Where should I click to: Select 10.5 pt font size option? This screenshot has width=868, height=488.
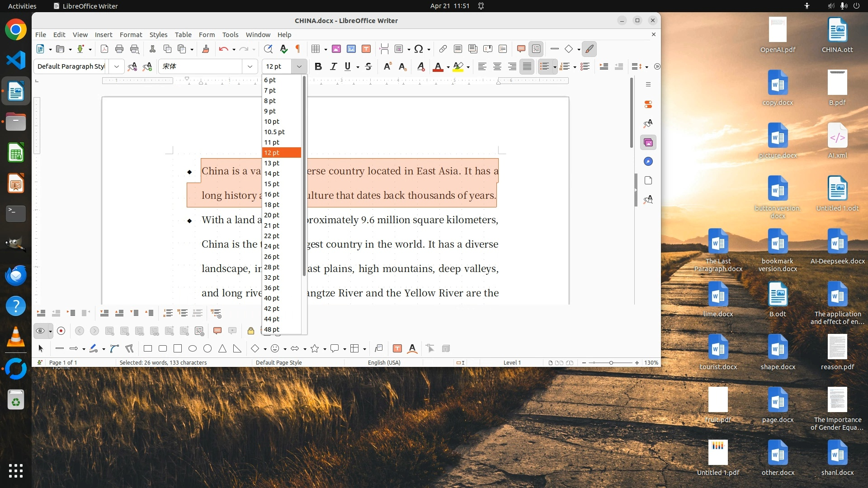(274, 132)
